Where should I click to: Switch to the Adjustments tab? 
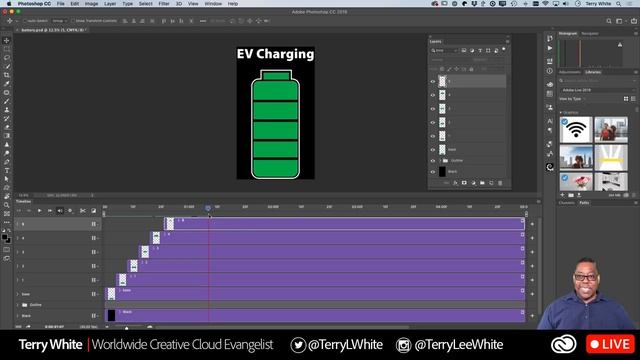(x=569, y=72)
